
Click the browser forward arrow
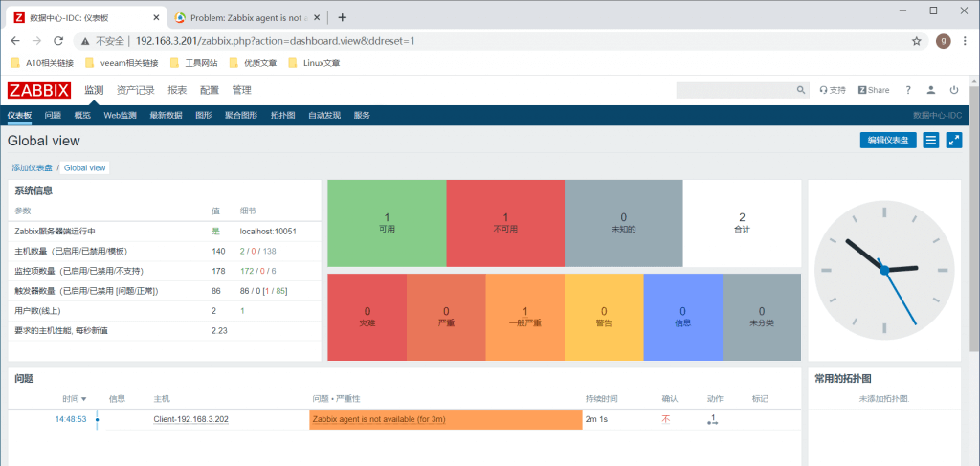click(37, 41)
